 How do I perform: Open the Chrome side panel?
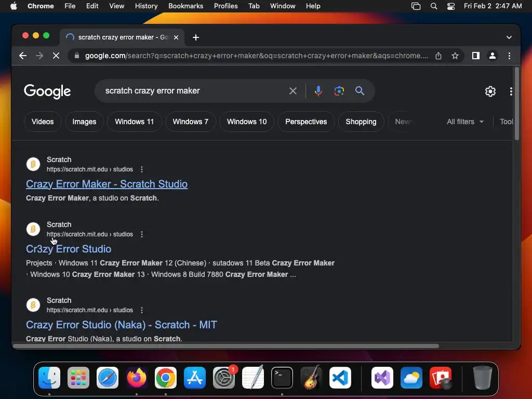(476, 56)
